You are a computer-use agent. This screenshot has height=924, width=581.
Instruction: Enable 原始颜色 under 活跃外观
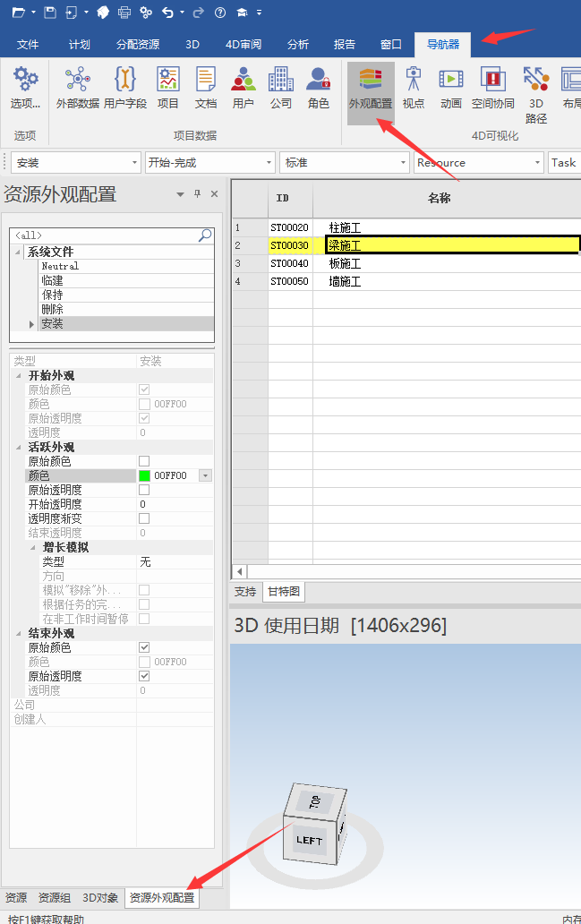[144, 461]
